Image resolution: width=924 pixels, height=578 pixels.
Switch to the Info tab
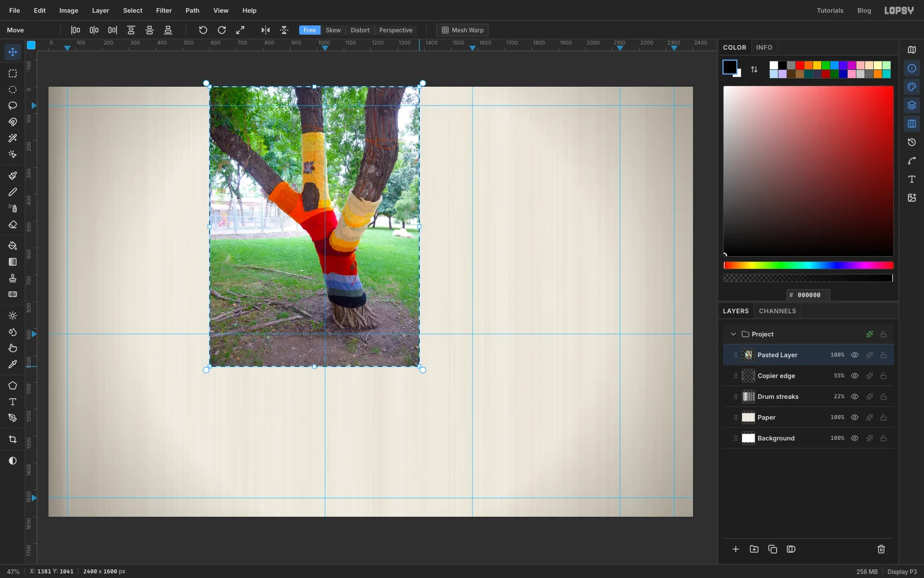tap(764, 47)
